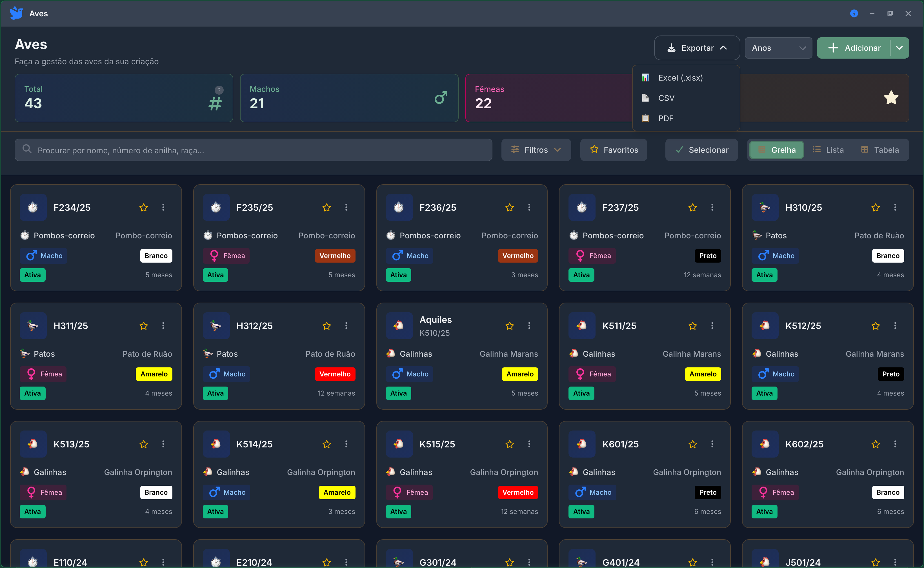Open three-dot menu on K601/25 card
The height and width of the screenshot is (568, 924).
pyautogui.click(x=712, y=444)
